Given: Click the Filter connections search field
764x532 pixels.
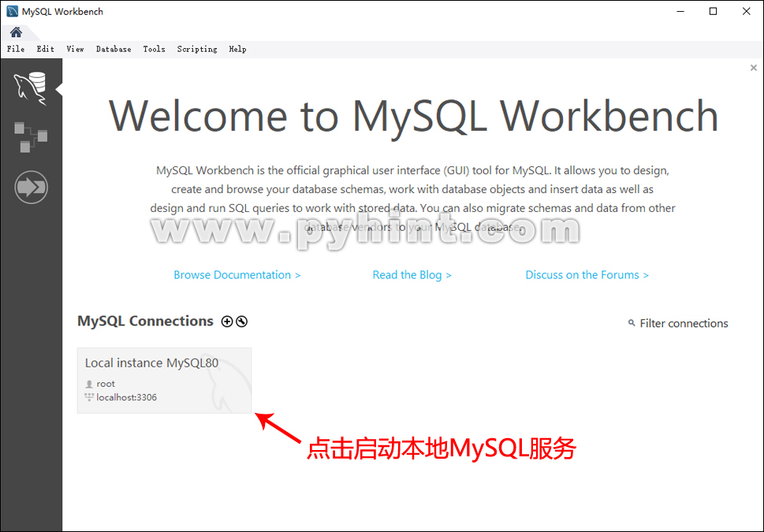Looking at the screenshot, I should pos(684,323).
